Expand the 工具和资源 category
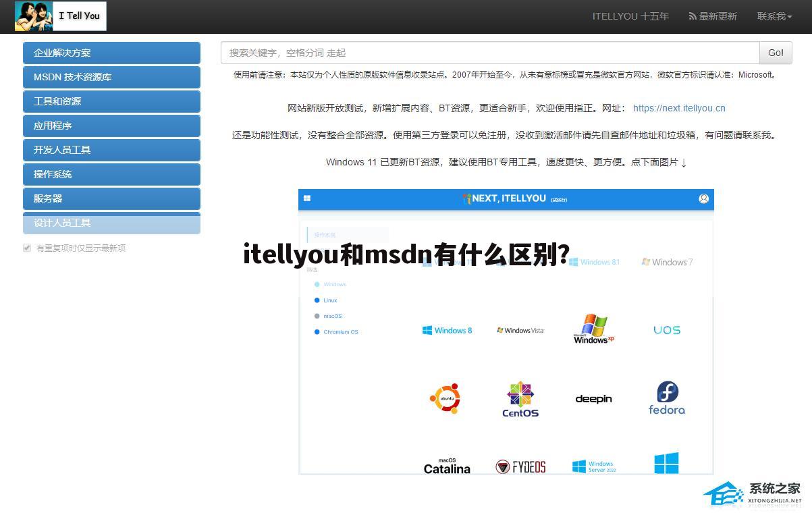Screen dimensions: 812x513 click(111, 101)
